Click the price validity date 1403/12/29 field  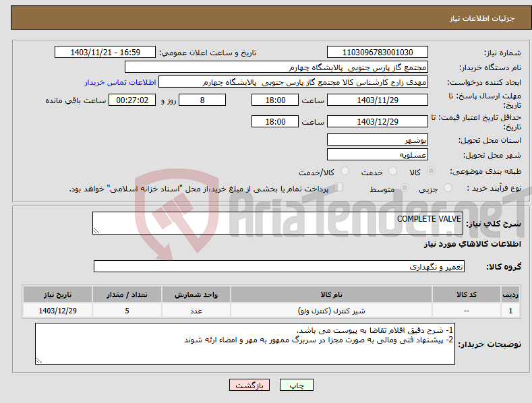(378, 121)
